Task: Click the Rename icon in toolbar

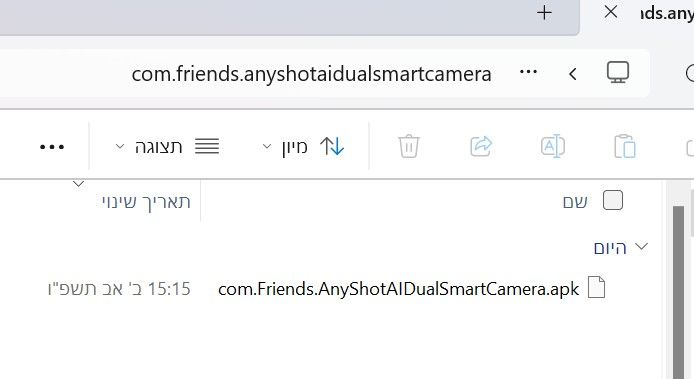Action: [552, 146]
